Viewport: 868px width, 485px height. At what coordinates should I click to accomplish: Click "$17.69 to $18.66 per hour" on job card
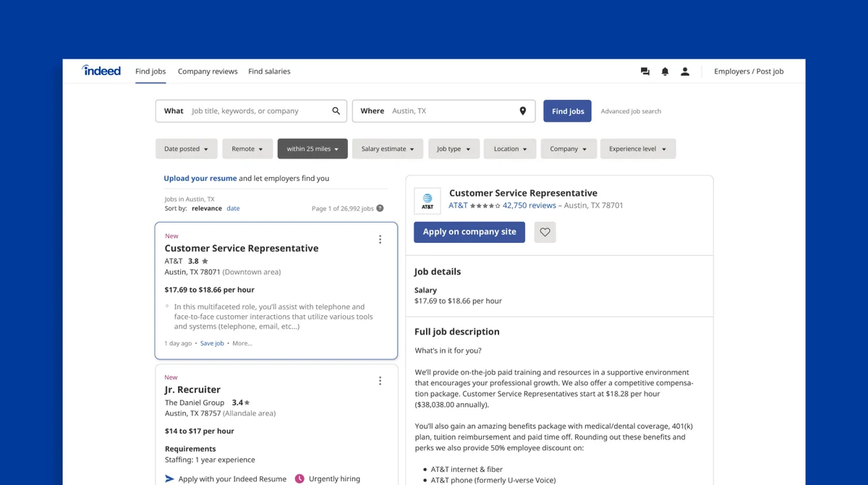pos(210,290)
